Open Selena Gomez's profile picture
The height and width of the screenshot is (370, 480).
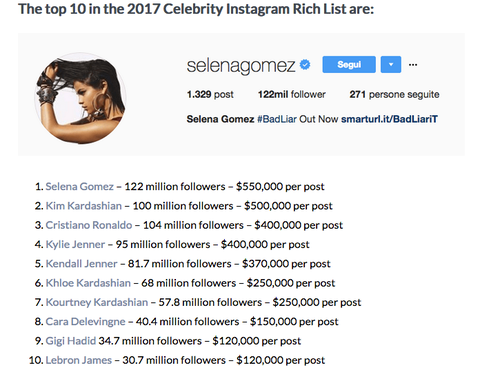pyautogui.click(x=80, y=98)
